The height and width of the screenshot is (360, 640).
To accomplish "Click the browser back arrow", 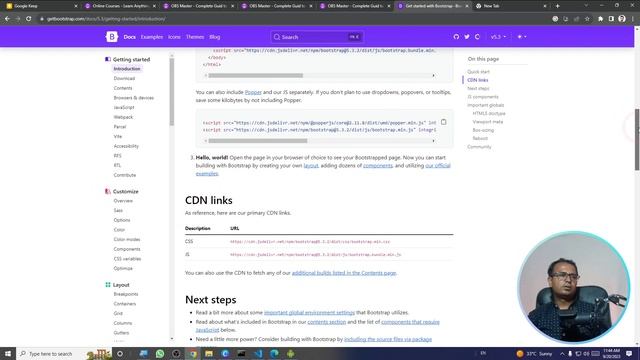I will coord(7,19).
